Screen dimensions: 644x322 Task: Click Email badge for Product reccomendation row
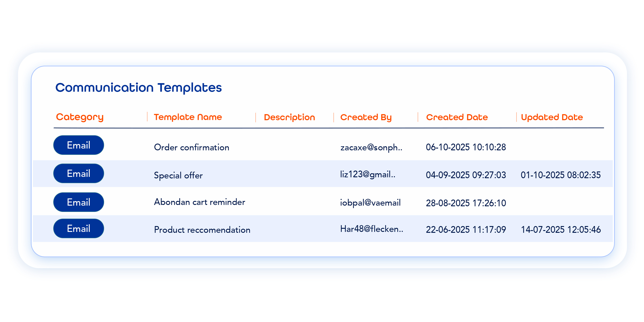tap(78, 229)
